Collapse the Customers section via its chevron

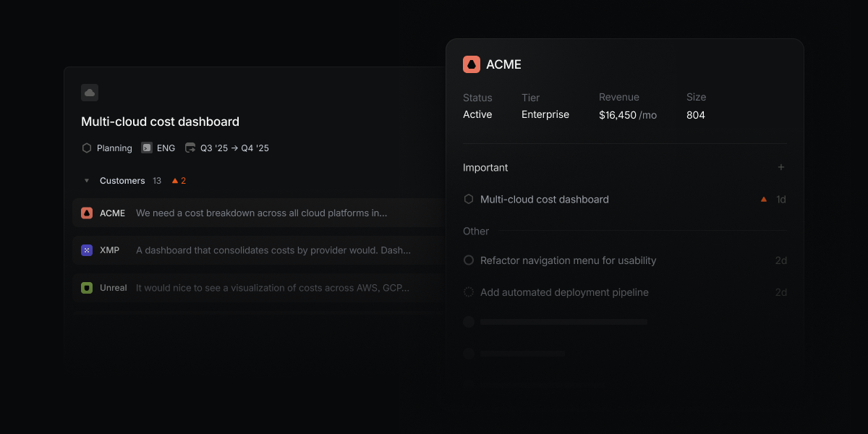pos(86,180)
